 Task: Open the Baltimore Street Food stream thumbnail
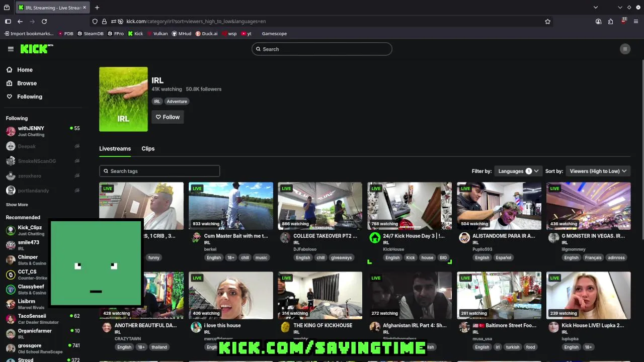(x=499, y=295)
